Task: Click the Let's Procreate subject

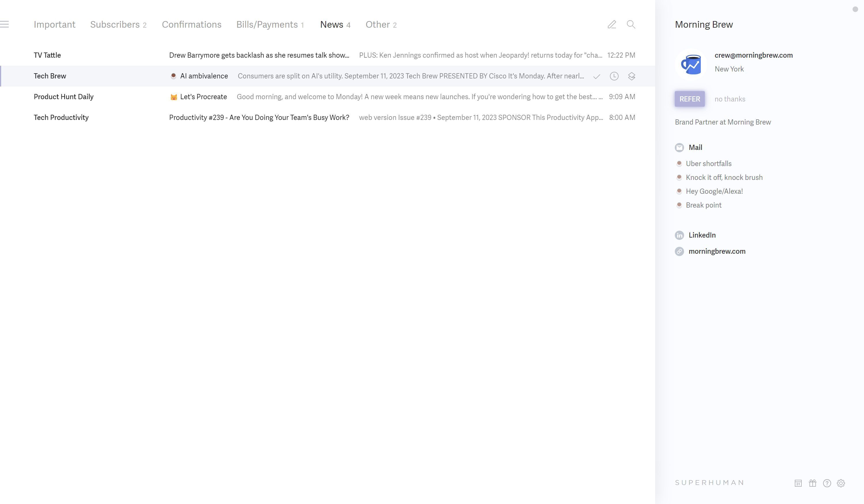Action: pyautogui.click(x=203, y=97)
